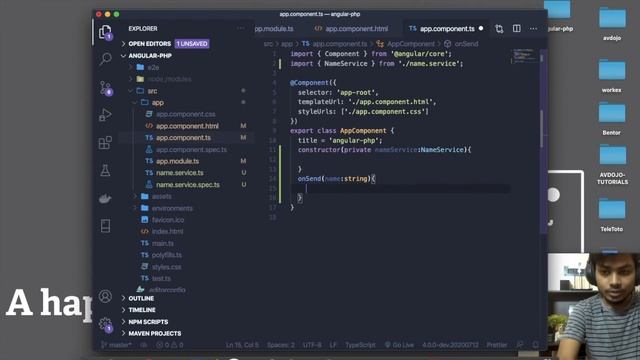Click the errors and warnings status indicator
Image resolution: width=640 pixels, height=360 pixels.
(170, 345)
